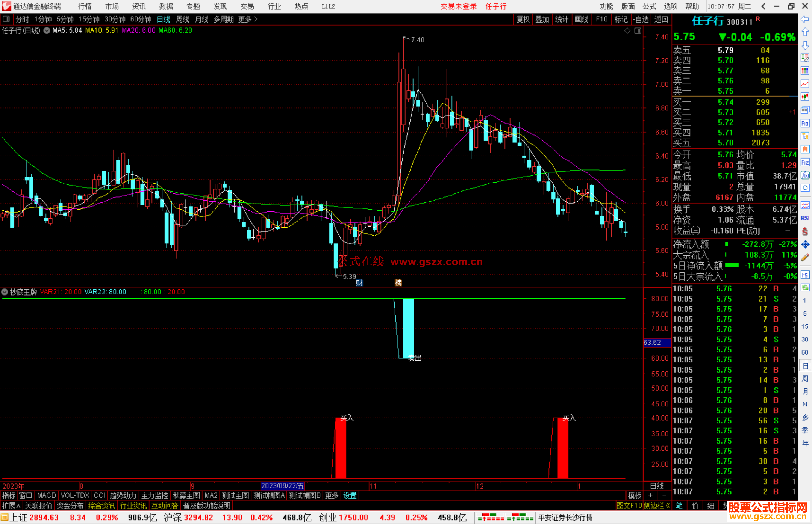Toggle the 任子行 main chart indicator circle
812x524 pixels.
pos(47,30)
